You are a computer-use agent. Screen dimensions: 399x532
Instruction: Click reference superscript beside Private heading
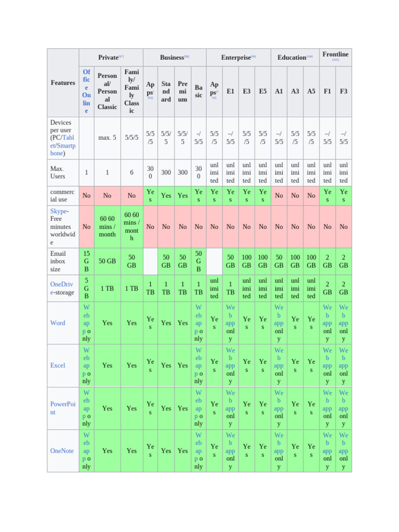pyautogui.click(x=121, y=56)
